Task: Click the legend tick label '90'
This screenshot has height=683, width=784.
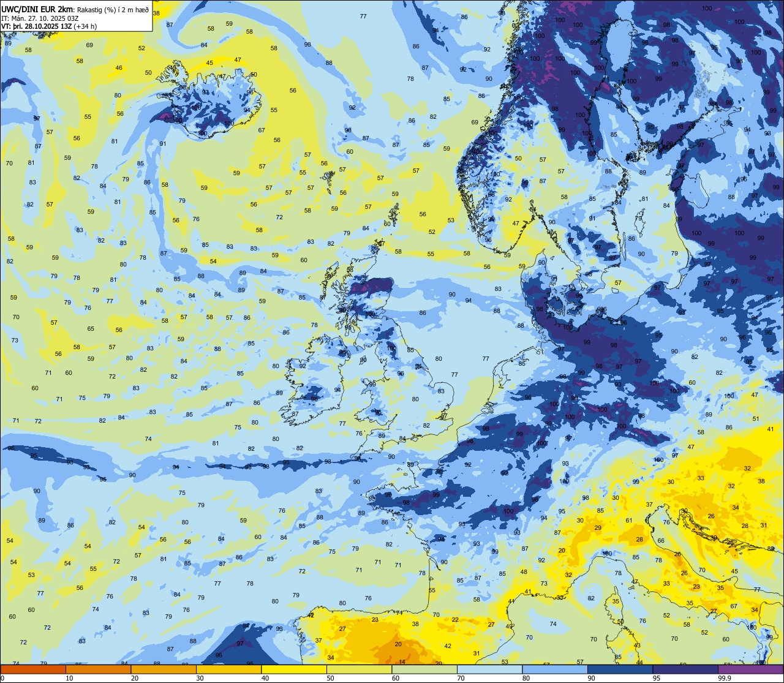Action: pos(591,678)
